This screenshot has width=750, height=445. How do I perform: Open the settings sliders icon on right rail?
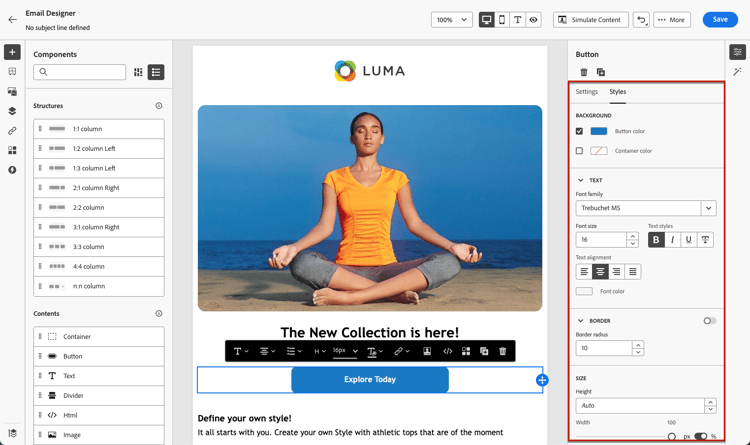(x=738, y=52)
